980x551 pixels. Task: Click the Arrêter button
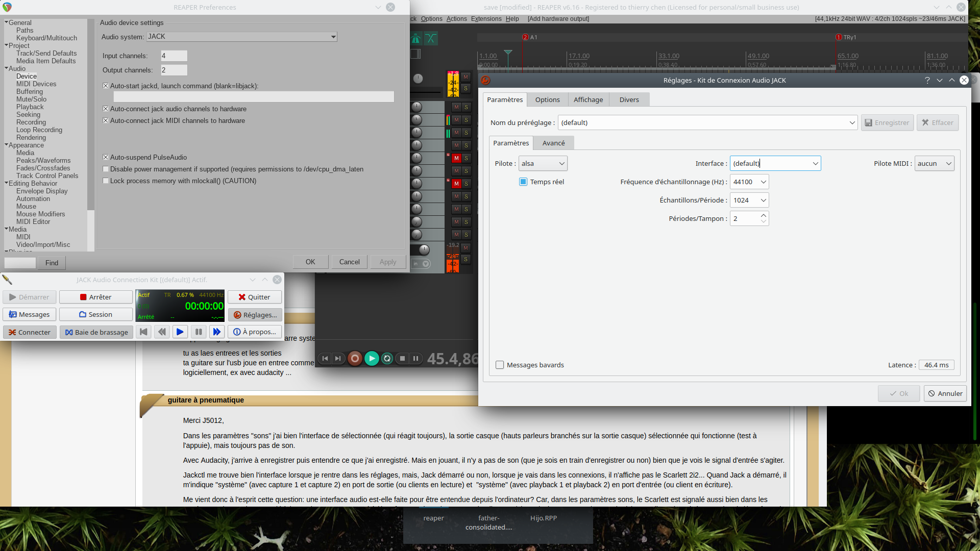[95, 297]
